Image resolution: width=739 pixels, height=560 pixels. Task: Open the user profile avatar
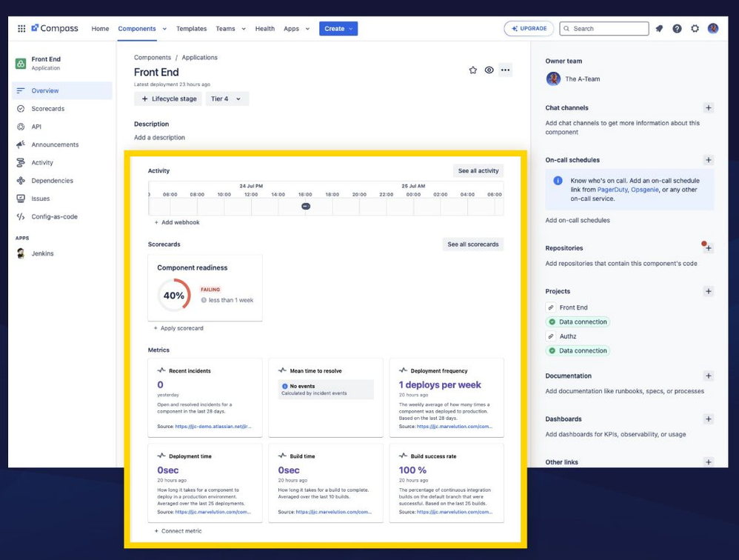713,28
